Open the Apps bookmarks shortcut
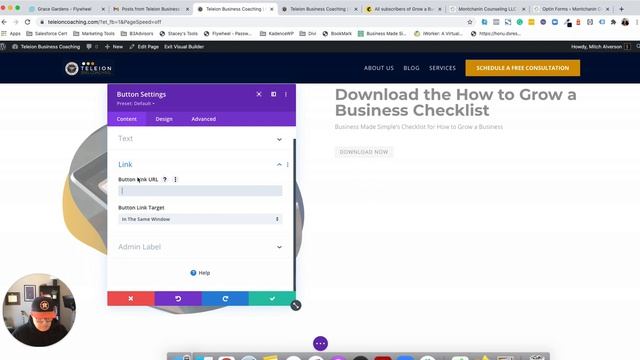640x360 pixels. pos(11,33)
